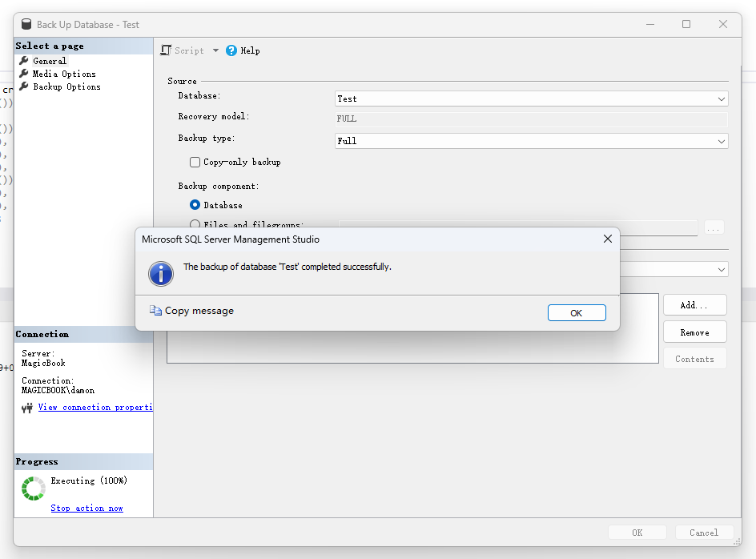Click the MagicBook server name
The height and width of the screenshot is (559, 756).
click(43, 363)
